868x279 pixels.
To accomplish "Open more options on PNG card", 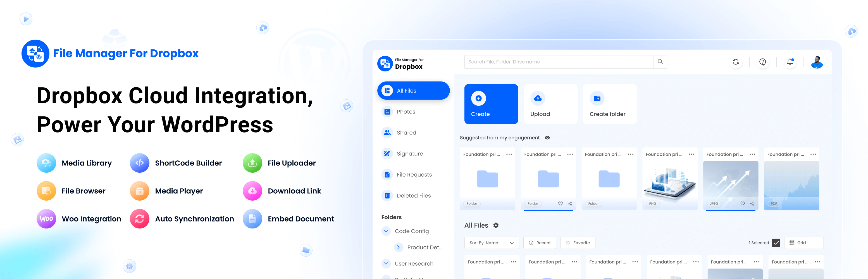I will [x=691, y=154].
